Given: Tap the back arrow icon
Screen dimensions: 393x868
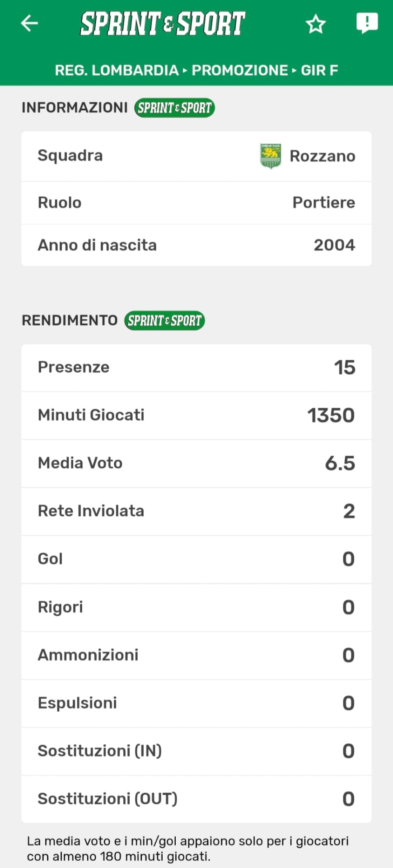Looking at the screenshot, I should click(29, 24).
